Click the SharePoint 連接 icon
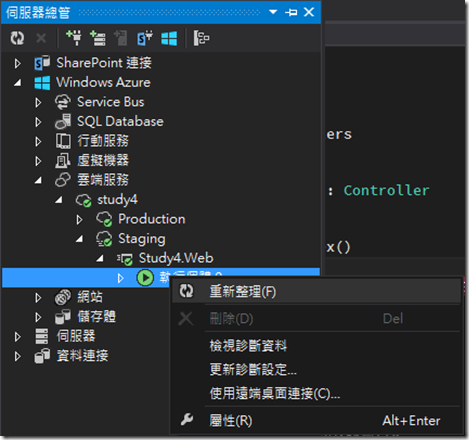This screenshot has height=440, width=469. [x=42, y=63]
